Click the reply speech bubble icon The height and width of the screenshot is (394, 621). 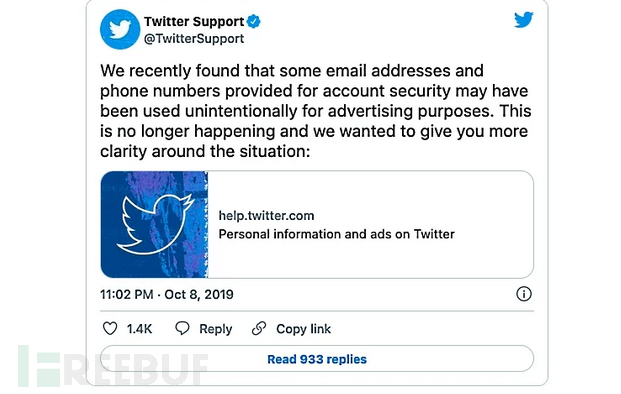coord(182,328)
